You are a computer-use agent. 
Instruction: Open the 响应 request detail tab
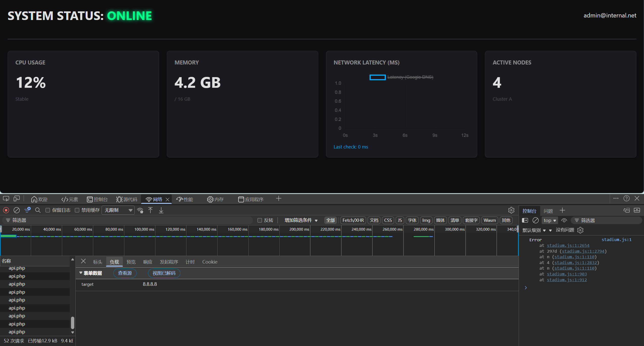[x=148, y=262]
